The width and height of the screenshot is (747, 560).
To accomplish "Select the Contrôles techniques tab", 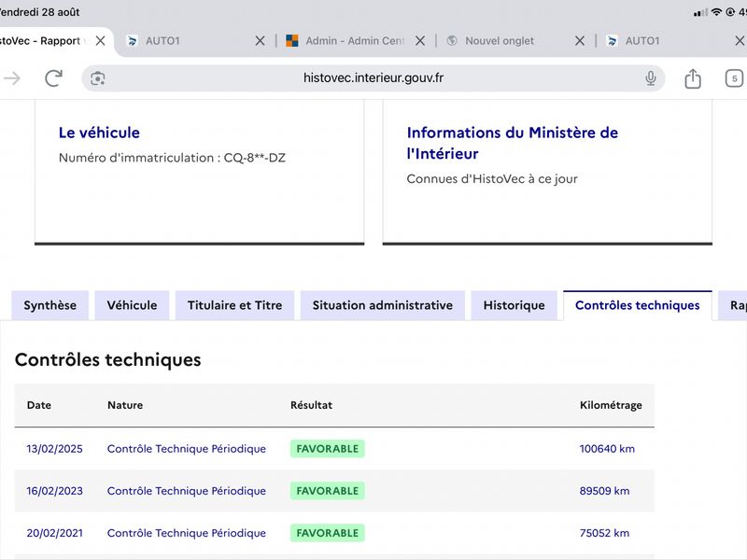I will click(x=638, y=305).
